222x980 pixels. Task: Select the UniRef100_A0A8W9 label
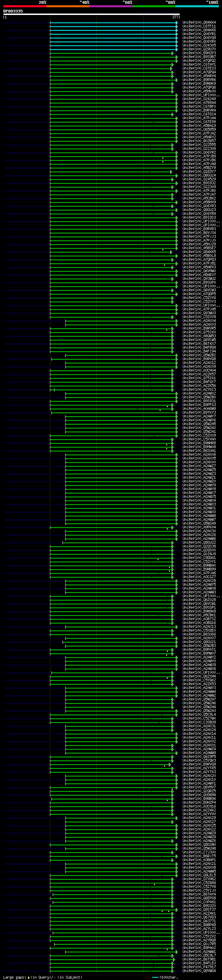[x=199, y=408]
